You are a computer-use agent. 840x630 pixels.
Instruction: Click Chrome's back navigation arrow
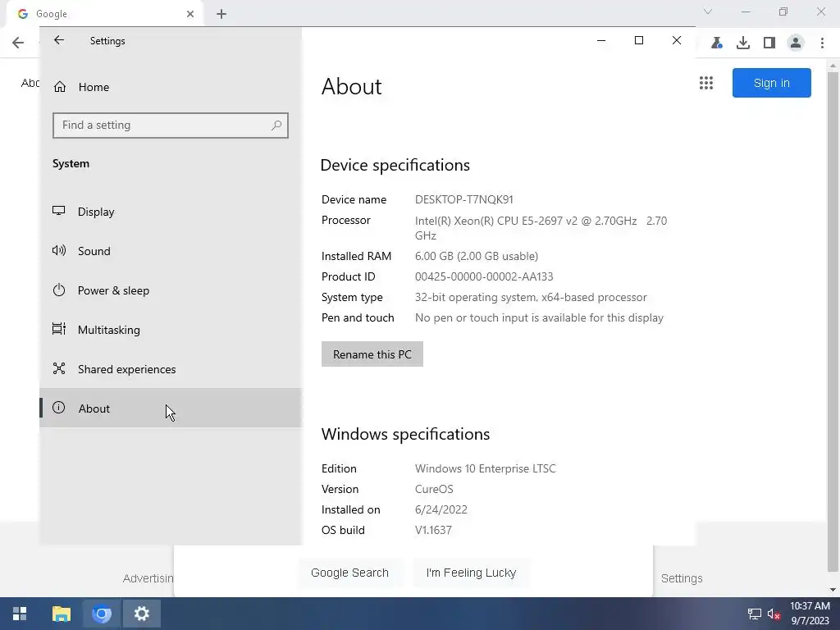(x=18, y=43)
